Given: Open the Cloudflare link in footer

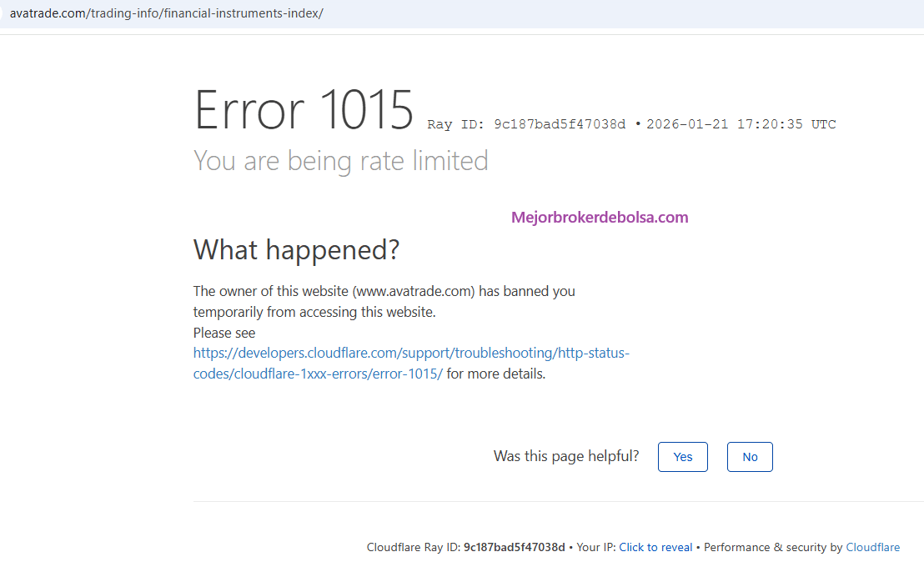Looking at the screenshot, I should 873,547.
